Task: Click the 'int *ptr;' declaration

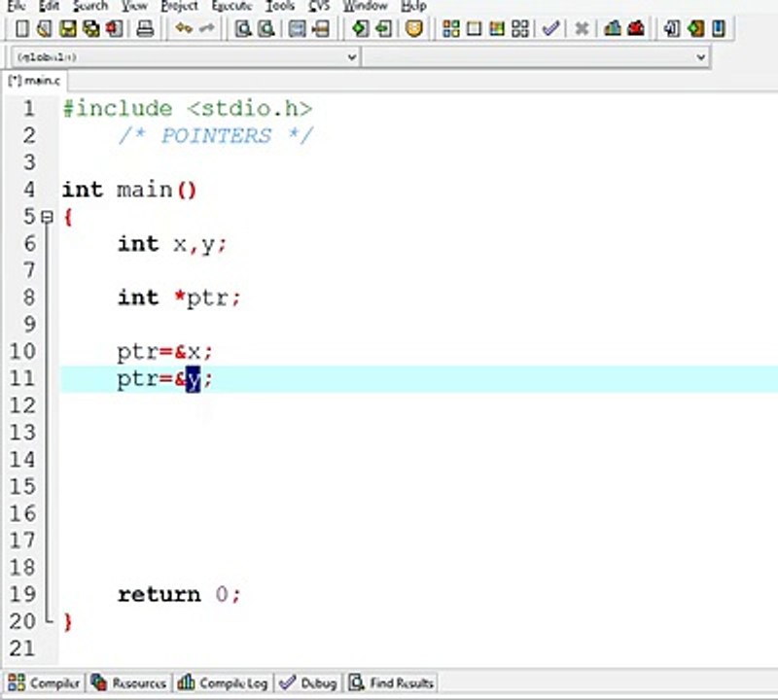Action: click(179, 297)
